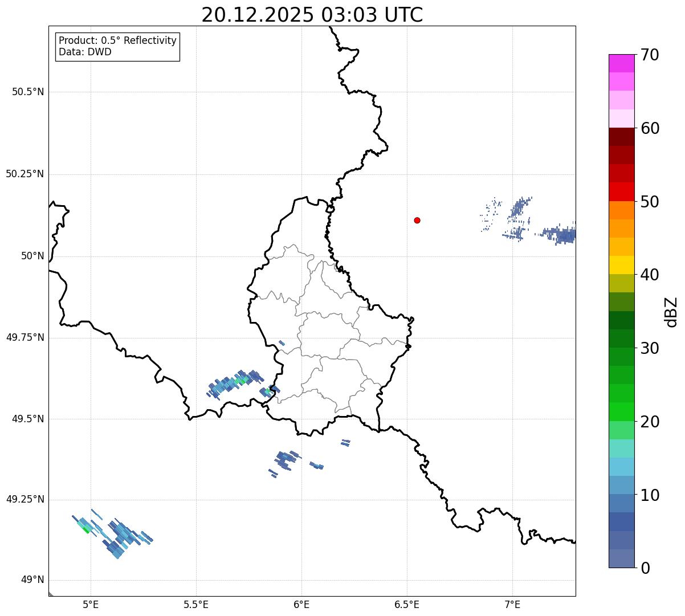
Task: Click the yellow swatch just above 40
Action: tap(622, 265)
